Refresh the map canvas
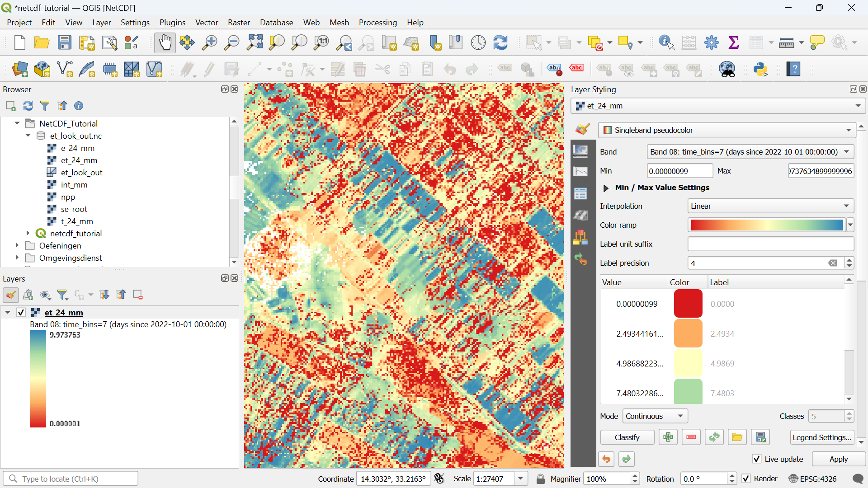Viewport: 868px width, 488px height. point(500,42)
